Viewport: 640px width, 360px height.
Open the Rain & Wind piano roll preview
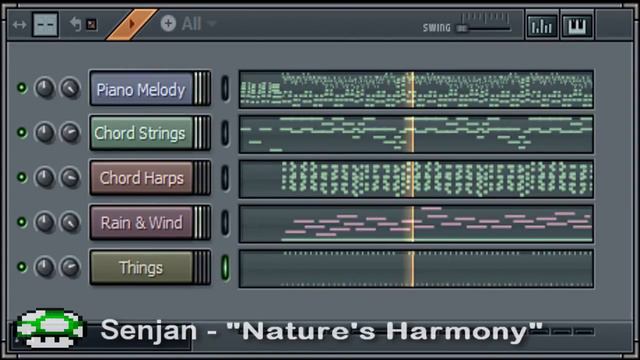(416, 224)
